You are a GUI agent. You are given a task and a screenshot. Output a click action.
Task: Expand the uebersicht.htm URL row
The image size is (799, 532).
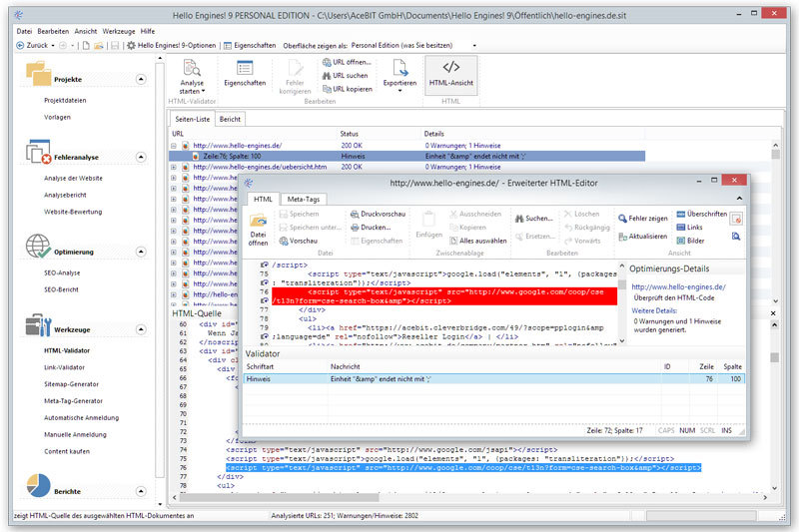pyautogui.click(x=173, y=167)
